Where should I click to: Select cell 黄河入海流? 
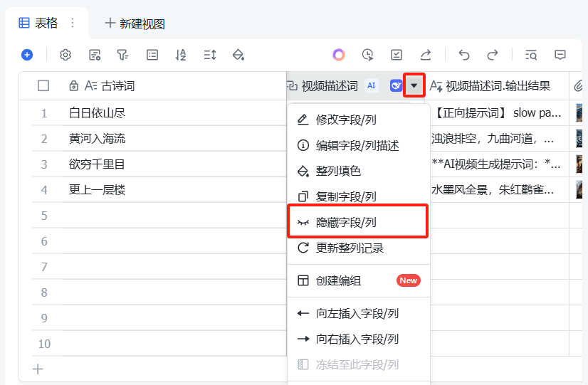pyautogui.click(x=174, y=138)
